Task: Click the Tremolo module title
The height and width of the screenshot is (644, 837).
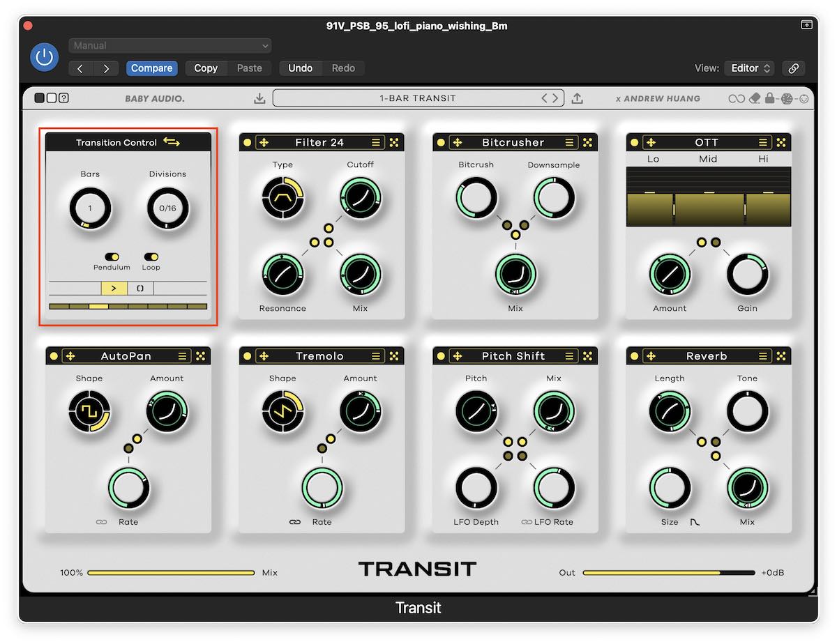Action: (319, 356)
